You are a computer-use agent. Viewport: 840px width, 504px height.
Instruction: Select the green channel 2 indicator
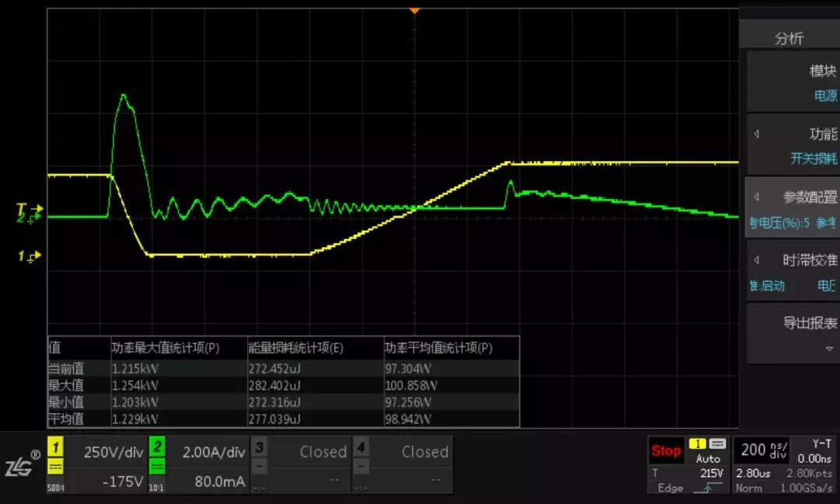[x=157, y=446]
